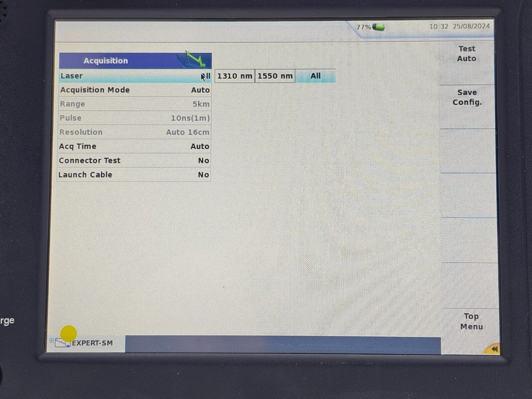The image size is (532, 399).
Task: Open the Range 5km setting
Action: 135,104
